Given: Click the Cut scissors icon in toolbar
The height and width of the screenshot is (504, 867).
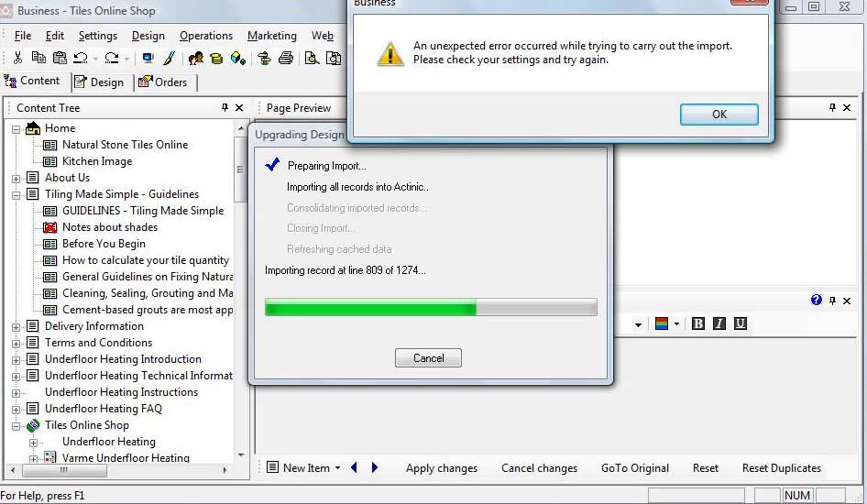Looking at the screenshot, I should tap(17, 59).
